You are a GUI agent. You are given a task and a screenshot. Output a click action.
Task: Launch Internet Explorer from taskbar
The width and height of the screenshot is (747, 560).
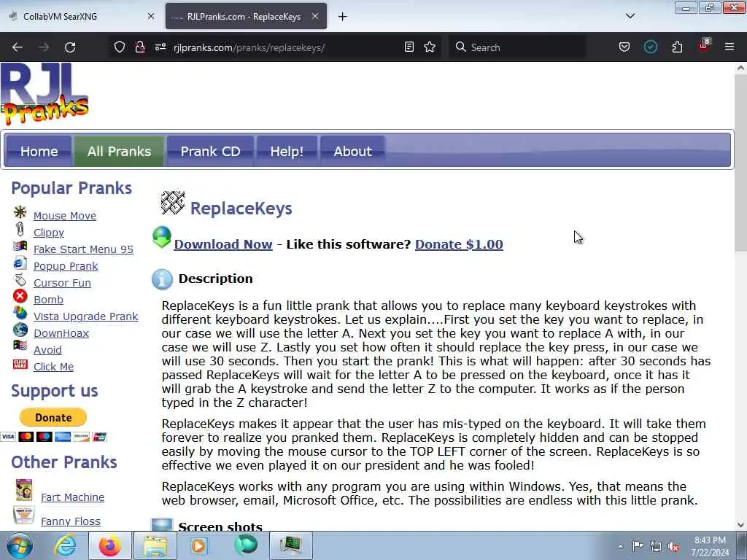(x=65, y=545)
